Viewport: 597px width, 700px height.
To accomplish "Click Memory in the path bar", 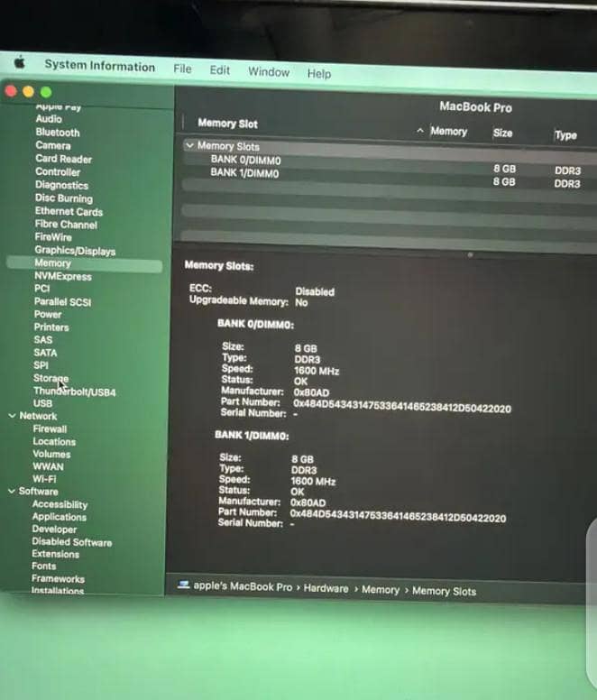I will (x=381, y=590).
